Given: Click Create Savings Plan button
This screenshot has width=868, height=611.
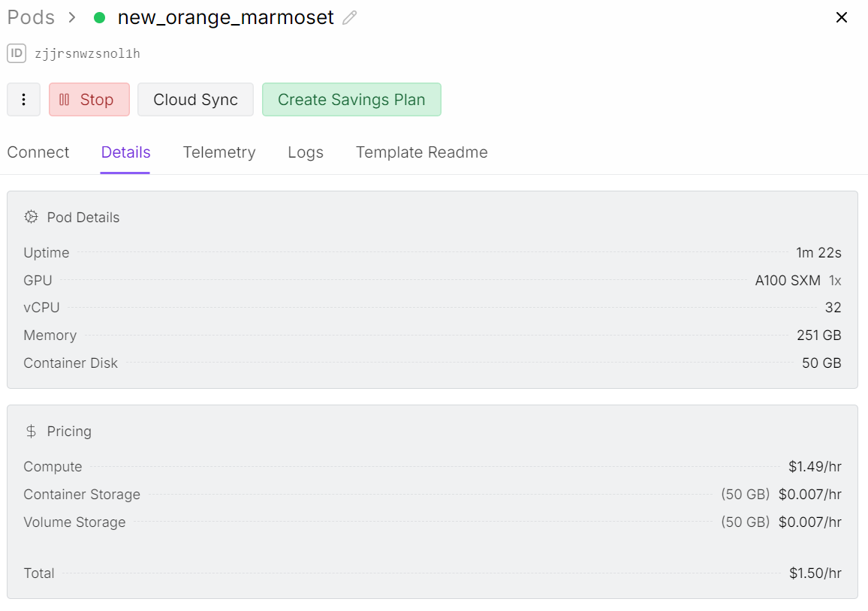Looking at the screenshot, I should pos(351,100).
